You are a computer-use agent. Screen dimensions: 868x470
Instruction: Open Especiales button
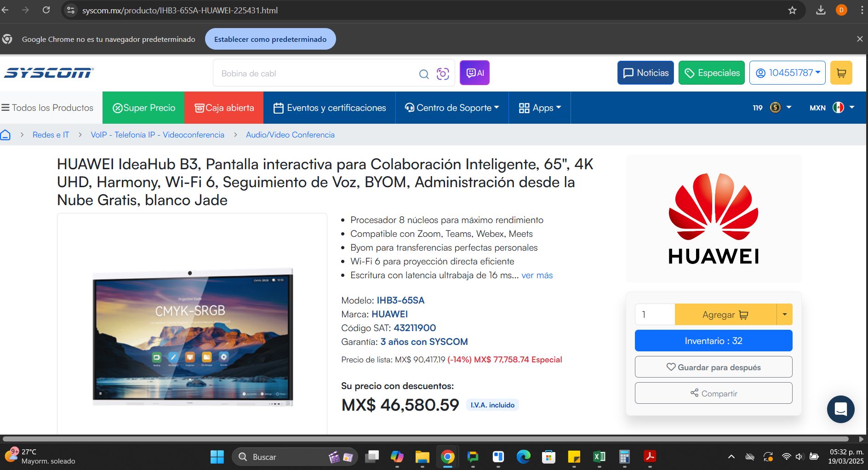pos(712,73)
